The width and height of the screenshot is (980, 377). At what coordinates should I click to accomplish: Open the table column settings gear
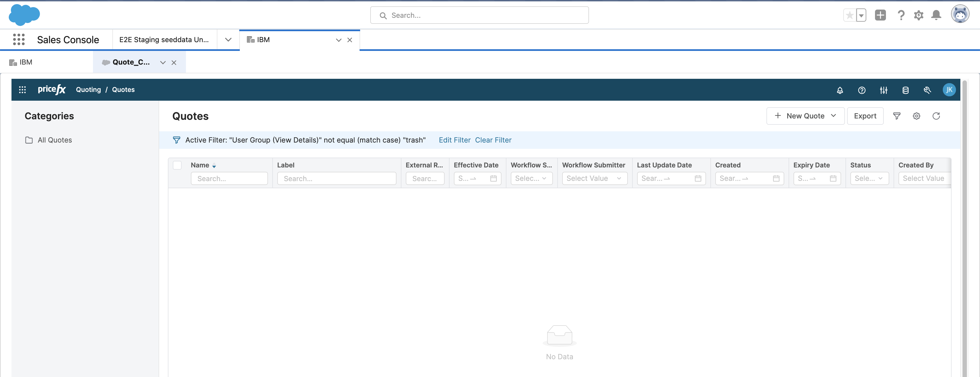[917, 116]
